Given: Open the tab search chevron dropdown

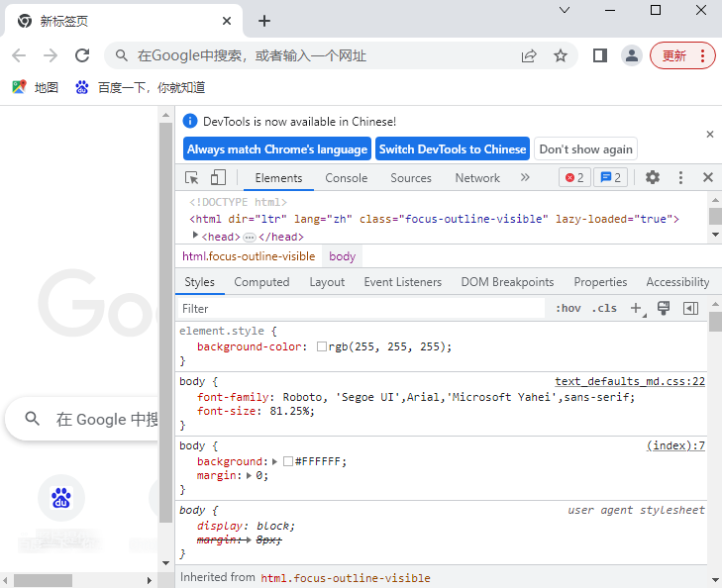Looking at the screenshot, I should (x=565, y=10).
